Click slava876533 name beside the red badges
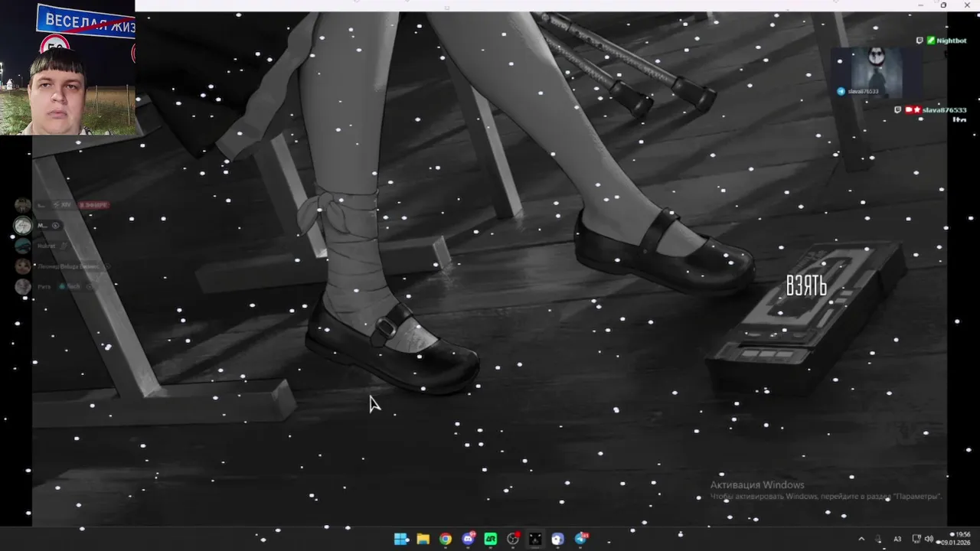 [944, 110]
